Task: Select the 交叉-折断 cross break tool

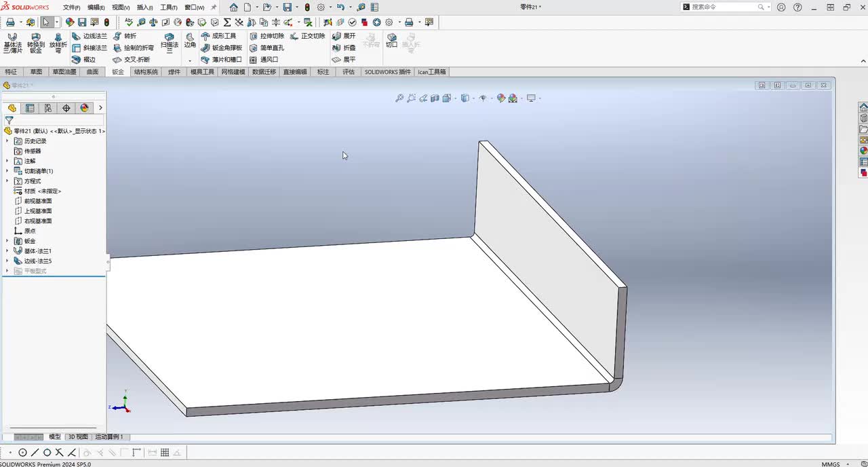Action: coord(132,60)
